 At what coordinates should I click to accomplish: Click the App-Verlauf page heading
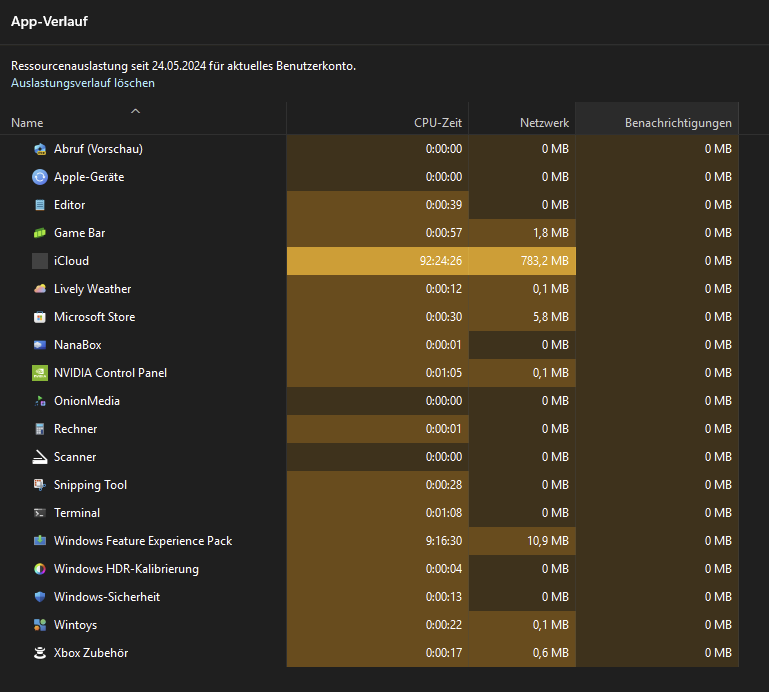(x=49, y=22)
